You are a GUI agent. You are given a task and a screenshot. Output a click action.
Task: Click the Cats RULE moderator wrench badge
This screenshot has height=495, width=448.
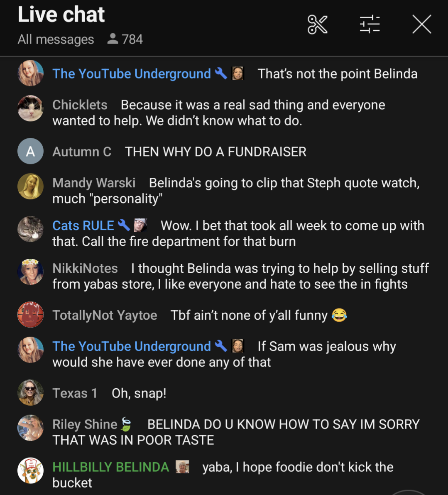(x=124, y=225)
